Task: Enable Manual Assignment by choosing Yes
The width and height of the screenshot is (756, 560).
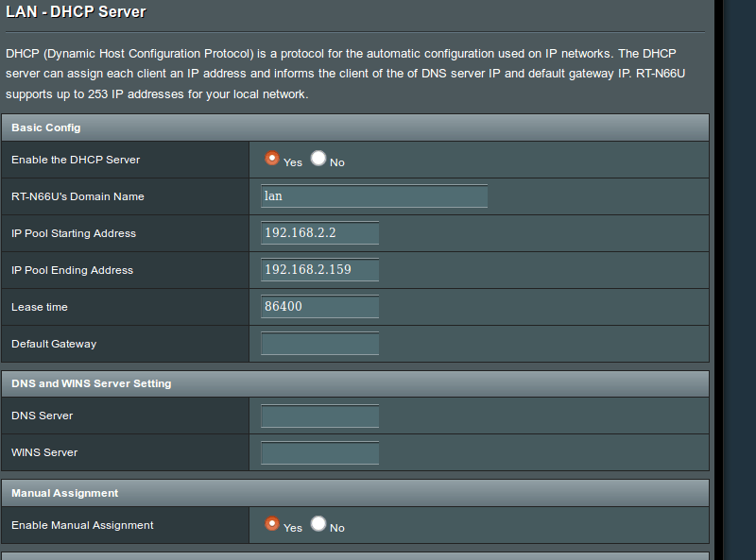Action: 272,523
